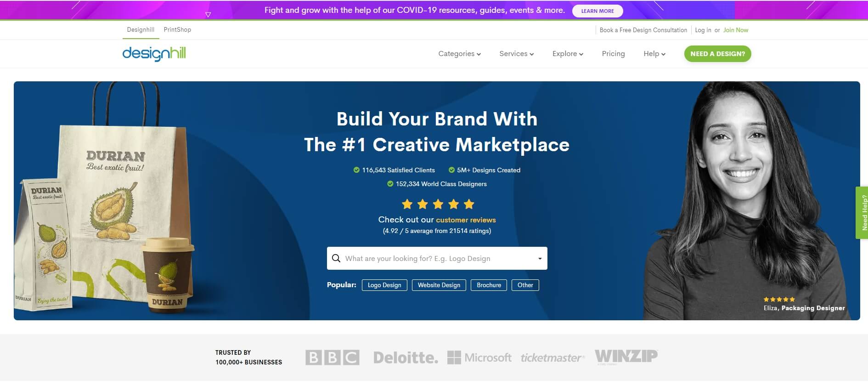Select the Other popular tag
This screenshot has height=386, width=868.
pos(525,285)
